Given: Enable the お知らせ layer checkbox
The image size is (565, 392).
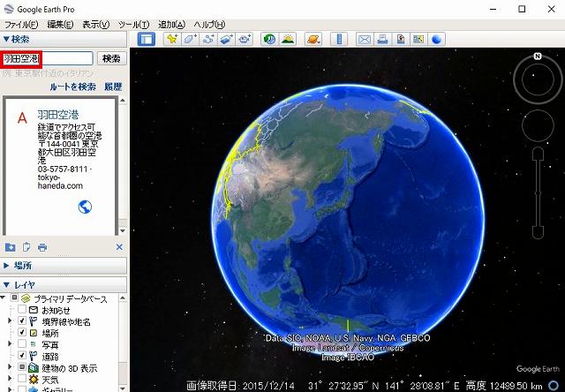Looking at the screenshot, I should 22,310.
